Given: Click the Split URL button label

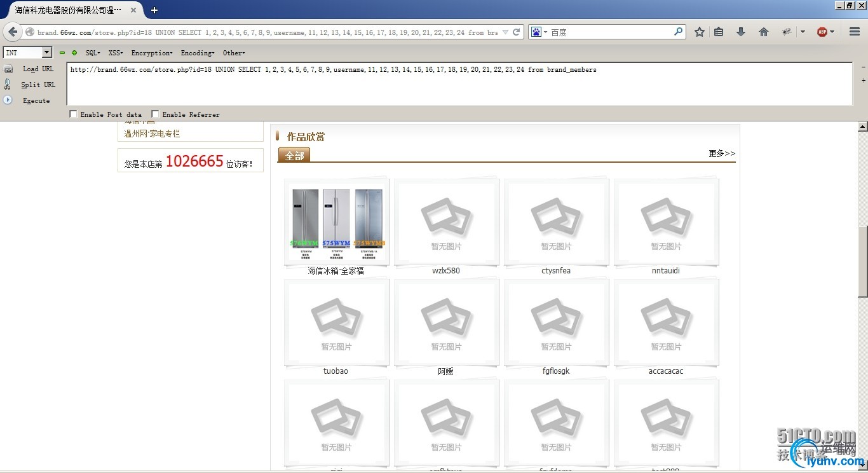Looking at the screenshot, I should click(38, 85).
